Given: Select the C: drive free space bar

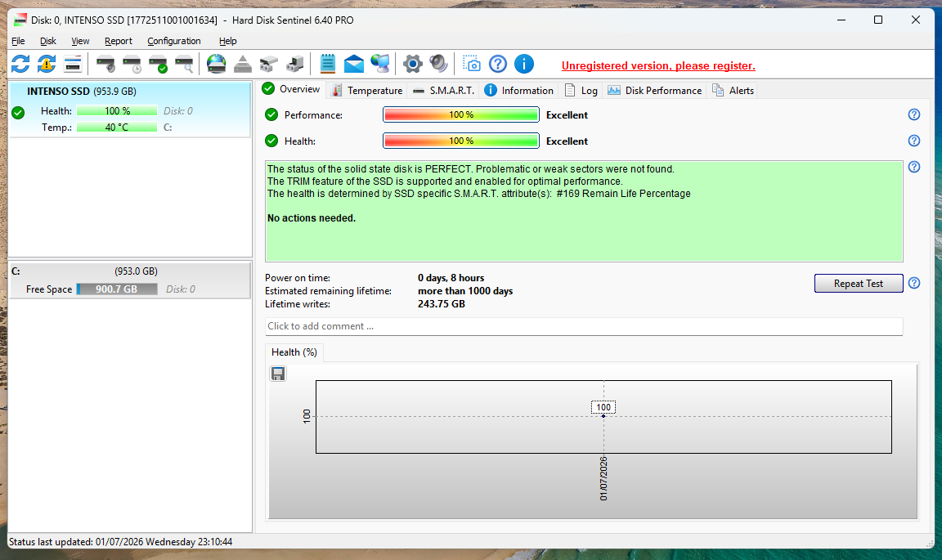Looking at the screenshot, I should pyautogui.click(x=117, y=289).
